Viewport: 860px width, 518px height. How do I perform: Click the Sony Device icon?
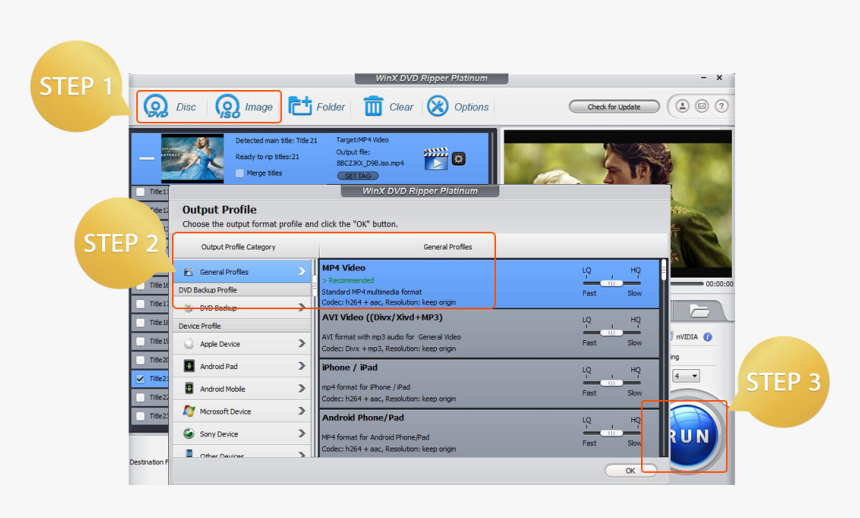pyautogui.click(x=189, y=433)
